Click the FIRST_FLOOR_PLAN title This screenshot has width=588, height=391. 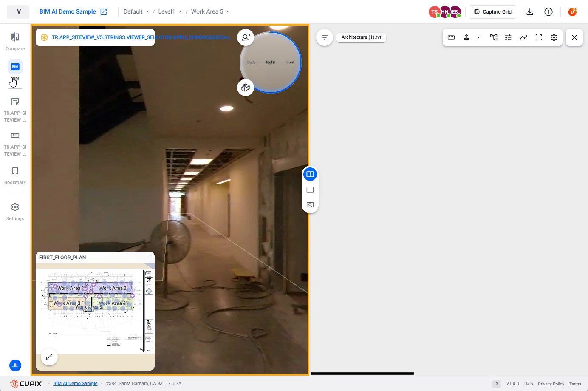(62, 258)
